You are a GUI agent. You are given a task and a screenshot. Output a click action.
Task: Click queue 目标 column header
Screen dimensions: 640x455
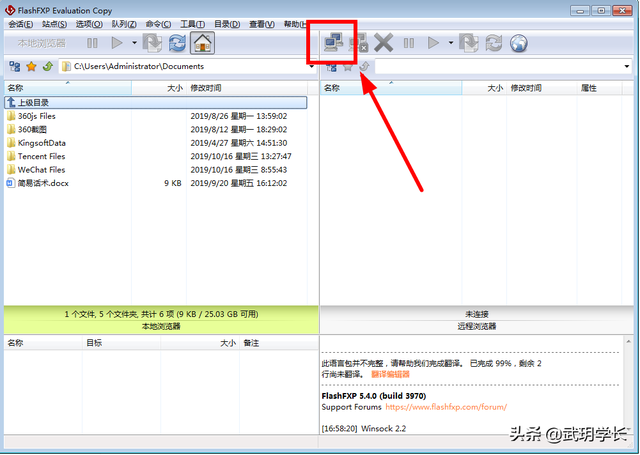pos(121,343)
